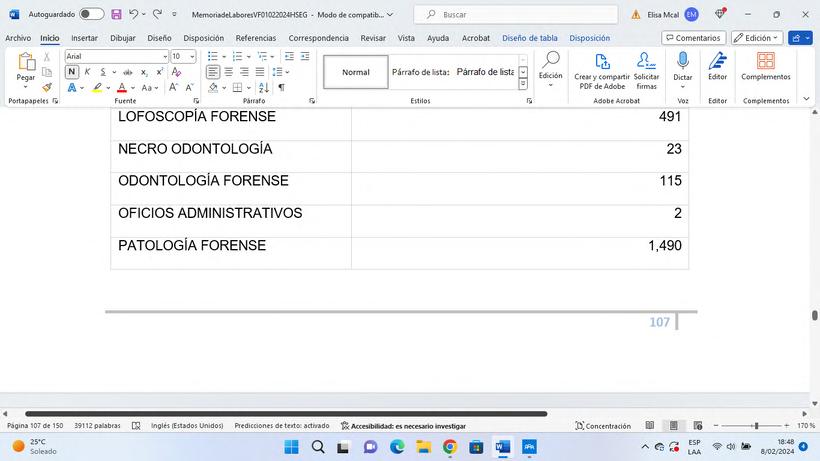Image resolution: width=820 pixels, height=461 pixels.
Task: Decrease paragraph indent
Action: tap(289, 56)
